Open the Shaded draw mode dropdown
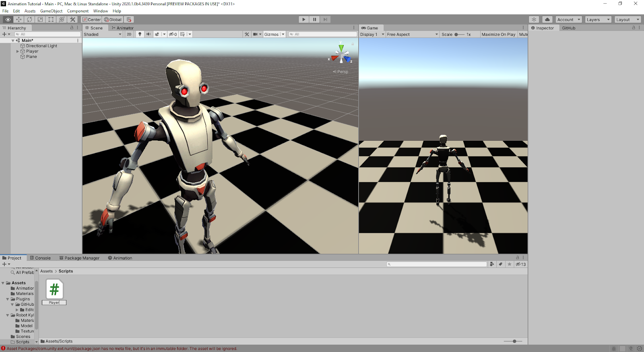The height and width of the screenshot is (352, 644). (103, 34)
